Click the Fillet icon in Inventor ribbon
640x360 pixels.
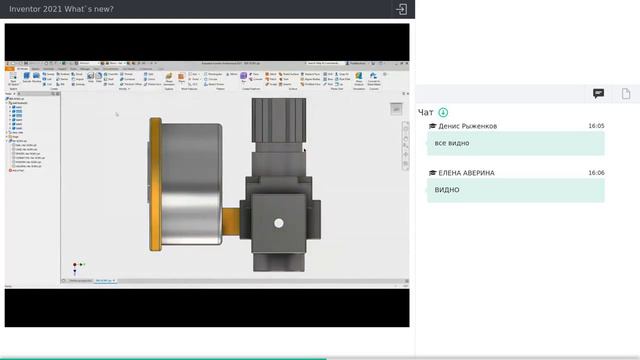click(x=99, y=77)
